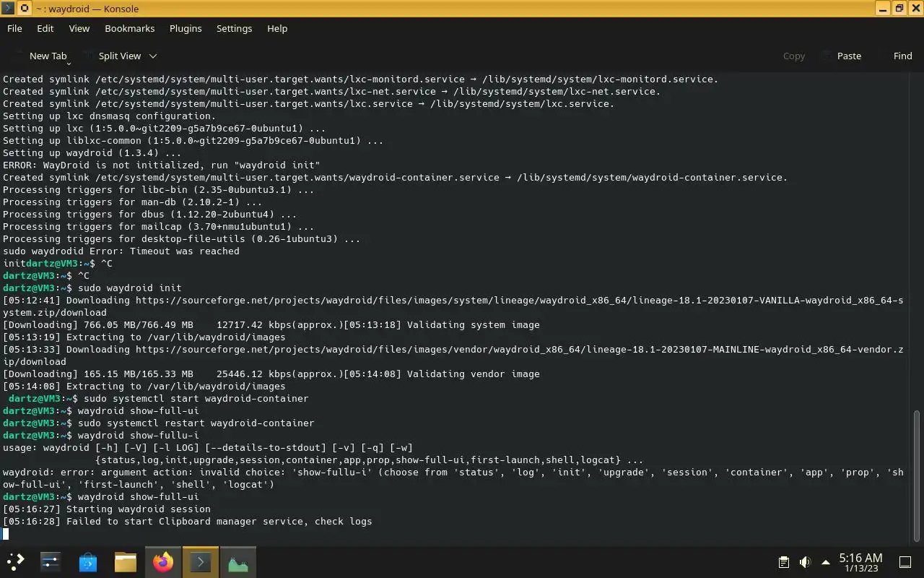This screenshot has width=924, height=578.
Task: Click the terminal cursor on the last line
Action: pyautogui.click(x=6, y=534)
